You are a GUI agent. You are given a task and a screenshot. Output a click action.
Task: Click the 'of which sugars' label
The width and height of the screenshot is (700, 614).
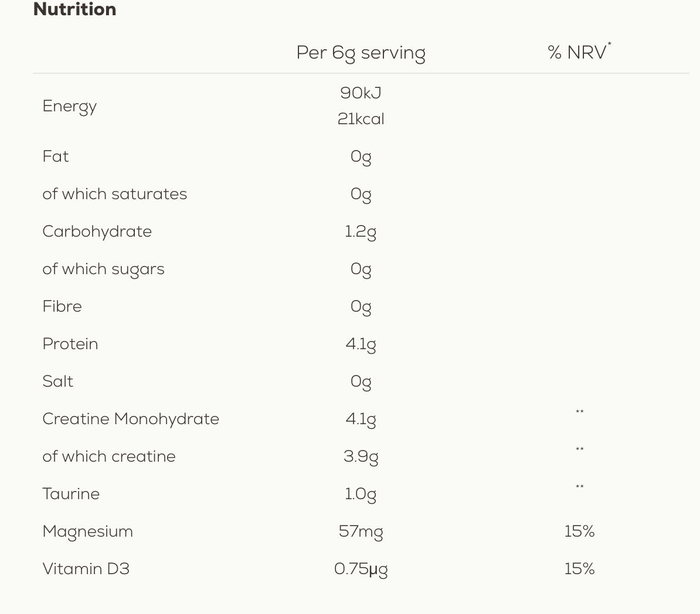pos(103,269)
